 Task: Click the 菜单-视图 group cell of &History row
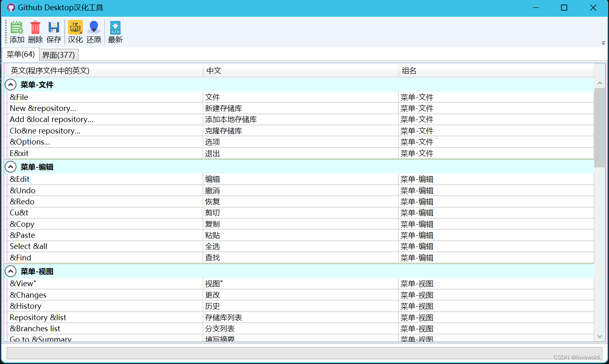[496, 306]
